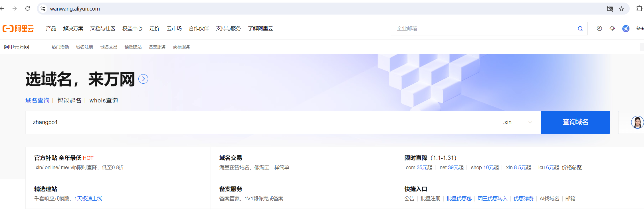
Task: Switch to 智能起名 tab
Action: [x=69, y=100]
